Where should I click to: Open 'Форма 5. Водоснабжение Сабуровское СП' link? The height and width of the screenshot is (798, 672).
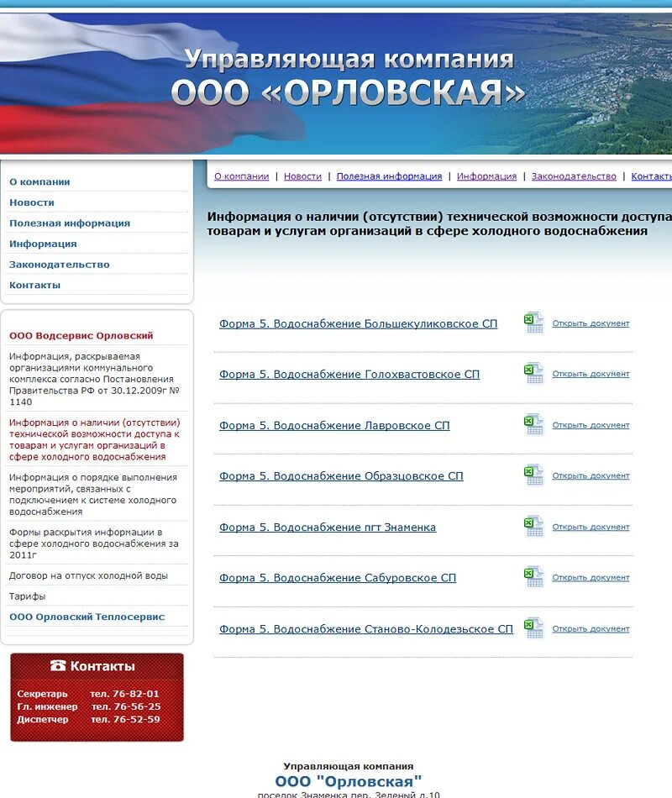point(338,578)
